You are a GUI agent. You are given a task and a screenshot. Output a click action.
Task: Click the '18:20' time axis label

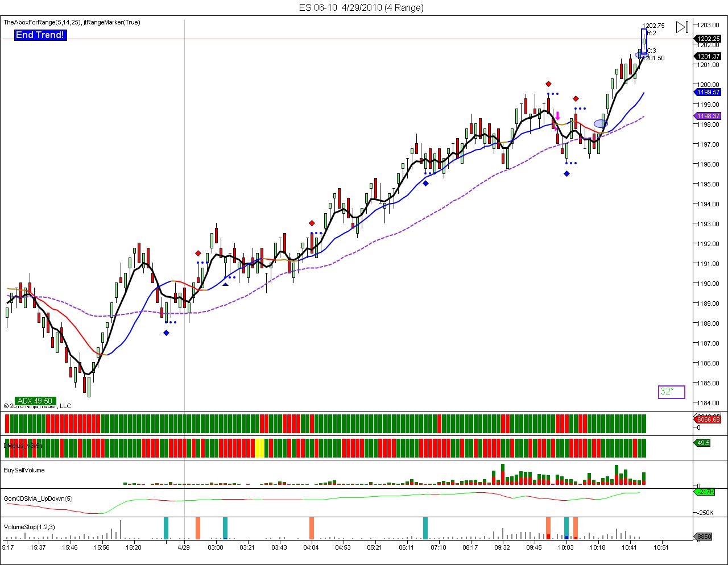tap(134, 547)
